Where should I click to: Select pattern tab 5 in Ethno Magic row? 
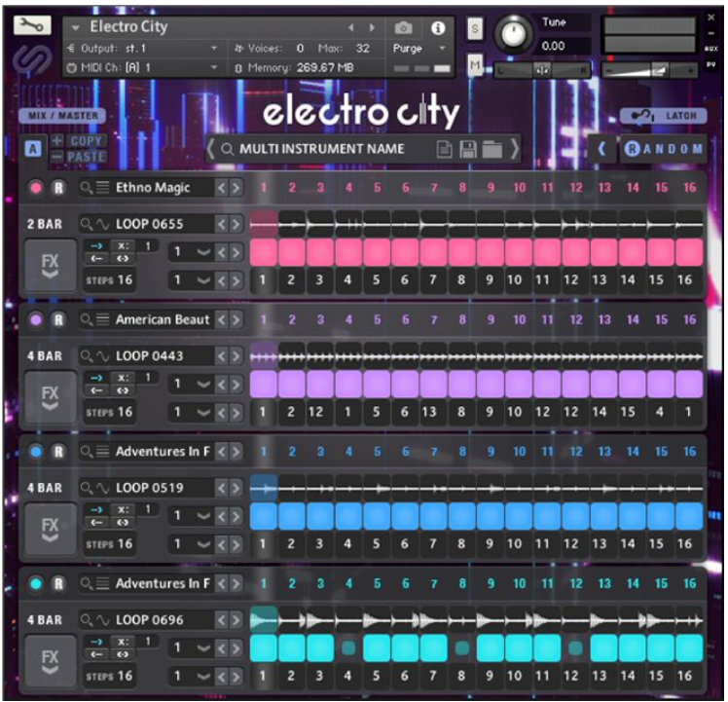(x=378, y=188)
